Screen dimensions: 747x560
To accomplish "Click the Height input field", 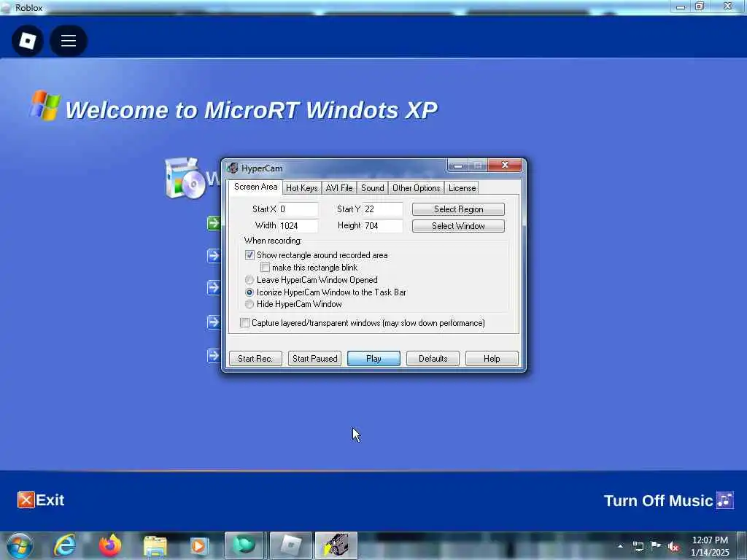I will (383, 226).
